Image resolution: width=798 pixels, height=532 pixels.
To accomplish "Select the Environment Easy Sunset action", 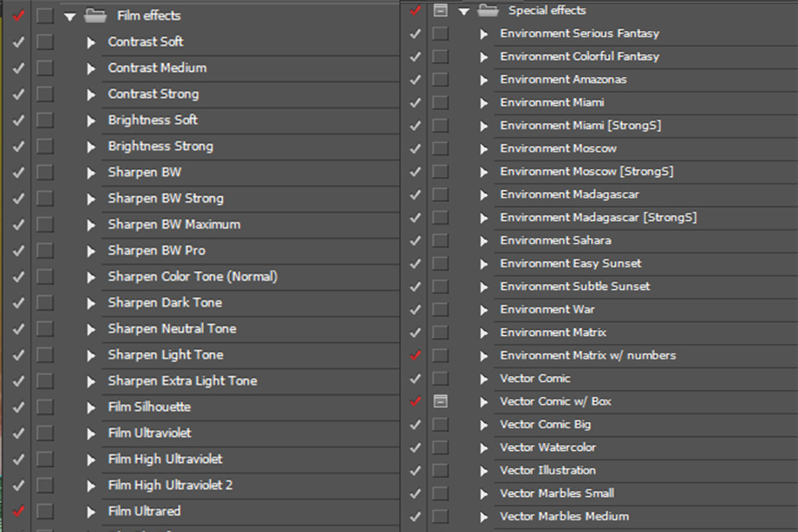I will click(571, 263).
